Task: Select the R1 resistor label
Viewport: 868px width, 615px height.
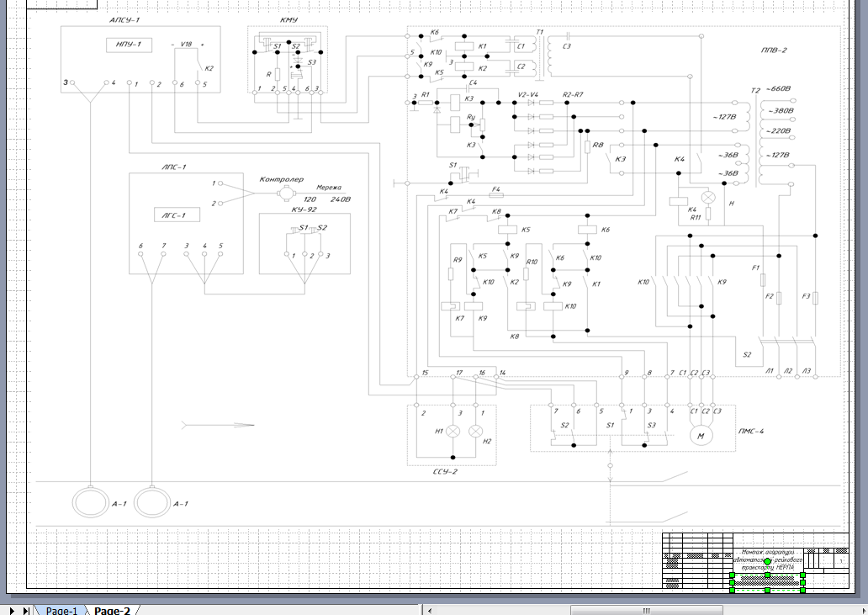Action: [x=425, y=95]
